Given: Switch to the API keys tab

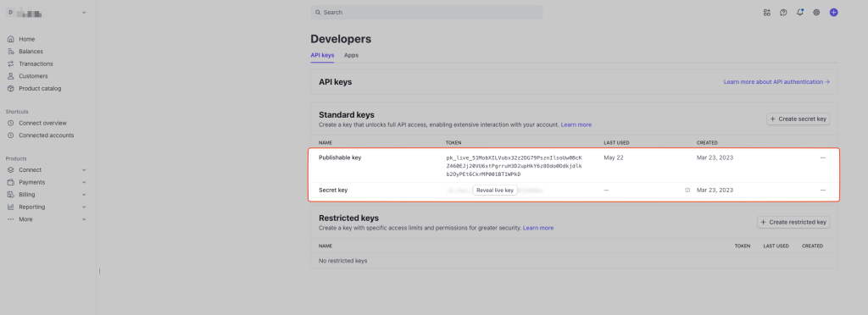Looking at the screenshot, I should (x=322, y=56).
